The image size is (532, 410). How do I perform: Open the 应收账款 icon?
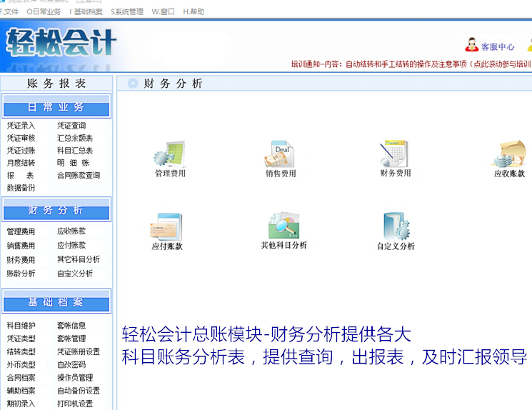[508, 154]
